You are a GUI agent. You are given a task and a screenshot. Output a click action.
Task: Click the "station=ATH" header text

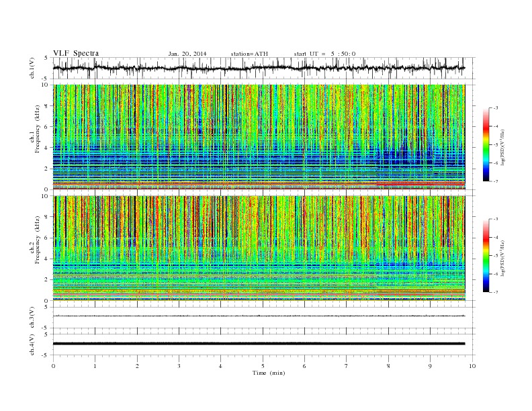[x=249, y=54]
